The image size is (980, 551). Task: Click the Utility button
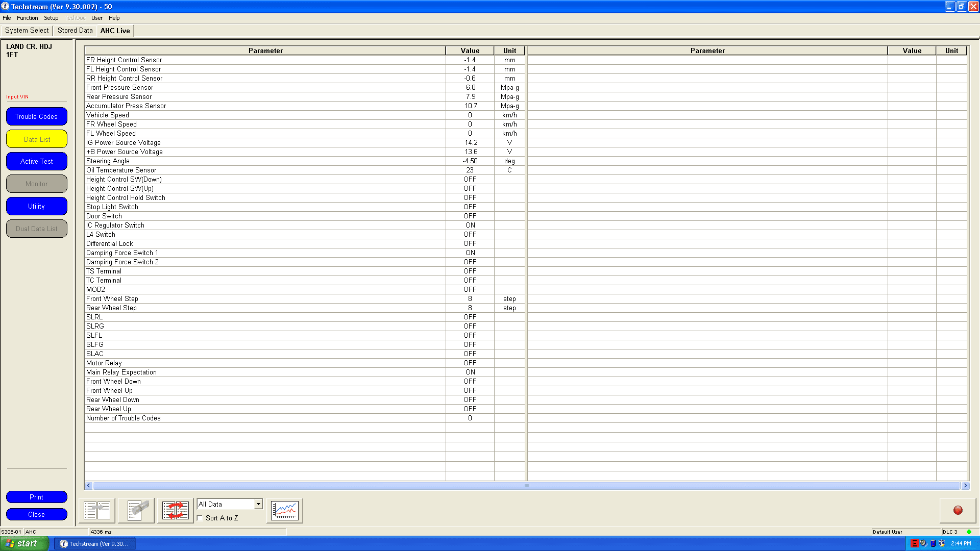[x=37, y=206]
